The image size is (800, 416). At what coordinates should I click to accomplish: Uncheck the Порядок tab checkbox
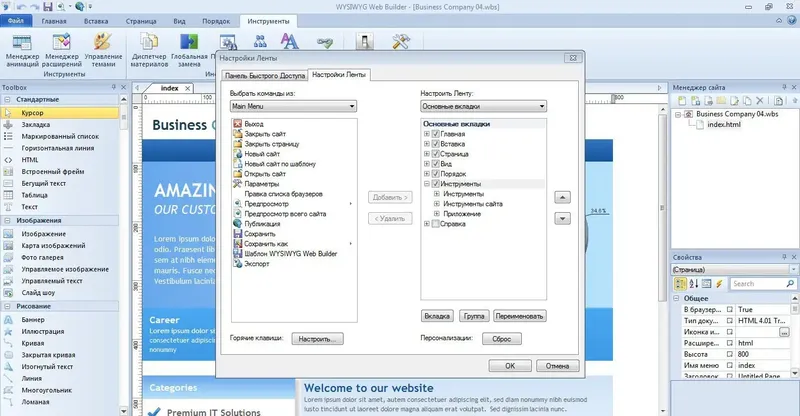[x=435, y=174]
